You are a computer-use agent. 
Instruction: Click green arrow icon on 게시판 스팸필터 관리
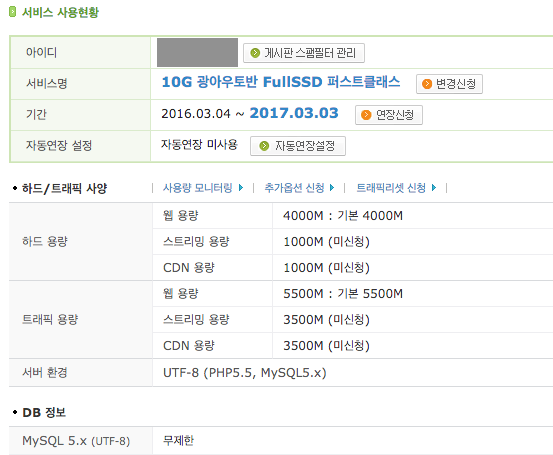tap(255, 53)
